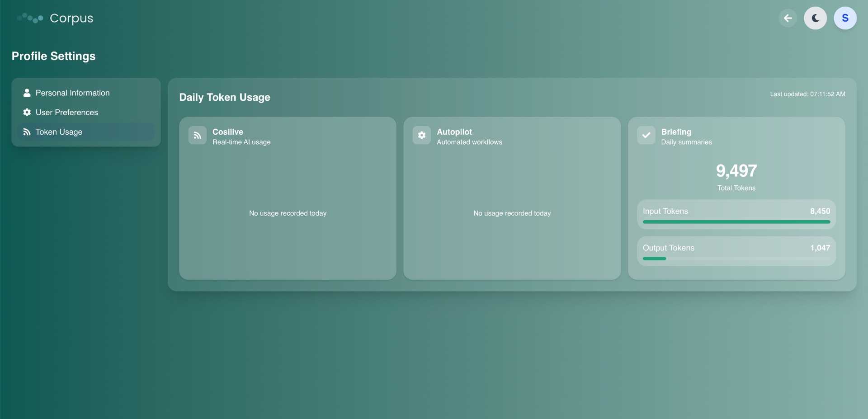This screenshot has height=419, width=868.
Task: Click the Daily Token Usage heading
Action: tap(224, 97)
